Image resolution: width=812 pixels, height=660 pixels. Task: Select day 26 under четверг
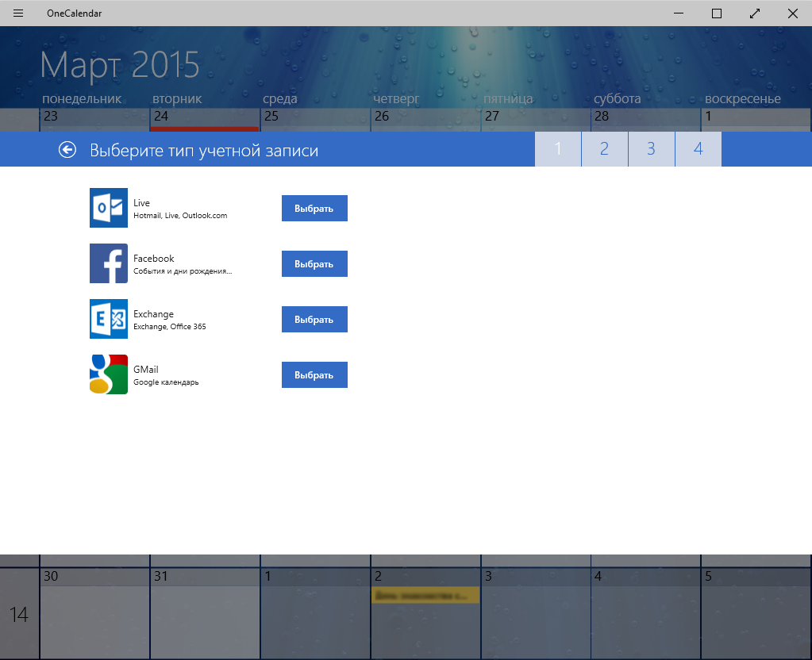point(425,120)
